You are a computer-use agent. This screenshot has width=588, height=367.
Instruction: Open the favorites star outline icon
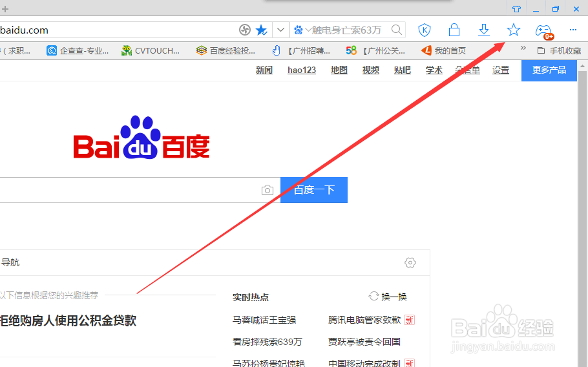(514, 30)
